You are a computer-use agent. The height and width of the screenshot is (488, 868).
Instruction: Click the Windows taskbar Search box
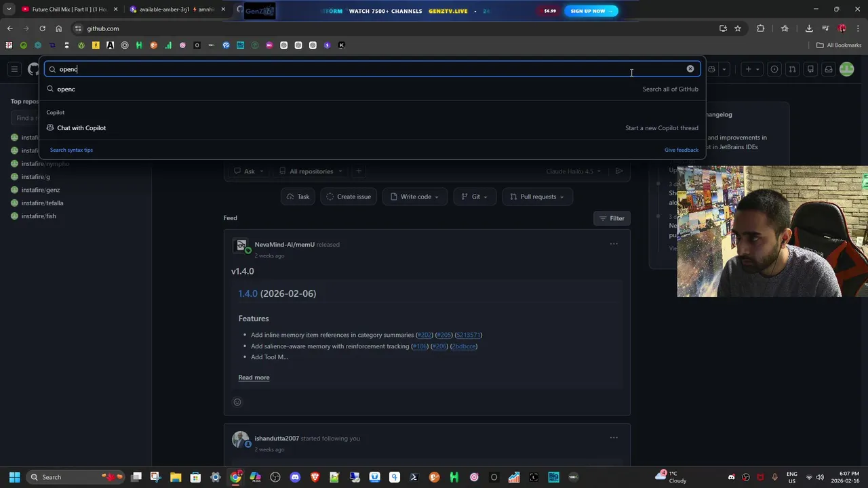[75, 477]
